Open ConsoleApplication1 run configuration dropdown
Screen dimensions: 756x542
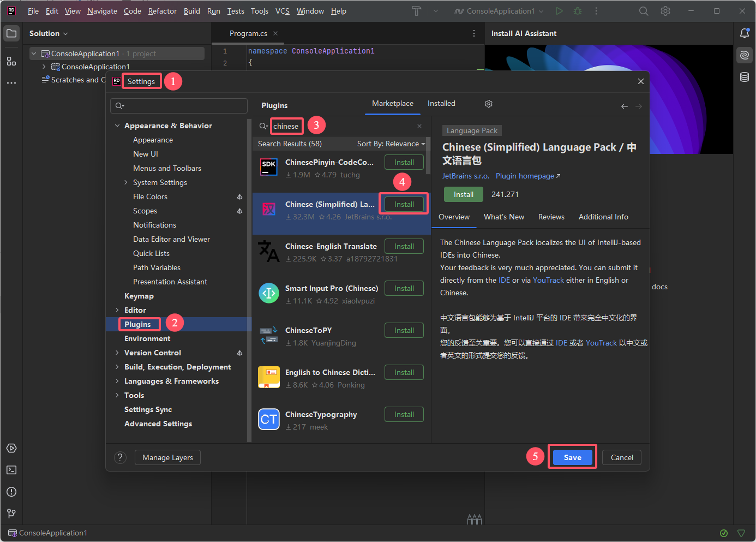click(x=499, y=11)
